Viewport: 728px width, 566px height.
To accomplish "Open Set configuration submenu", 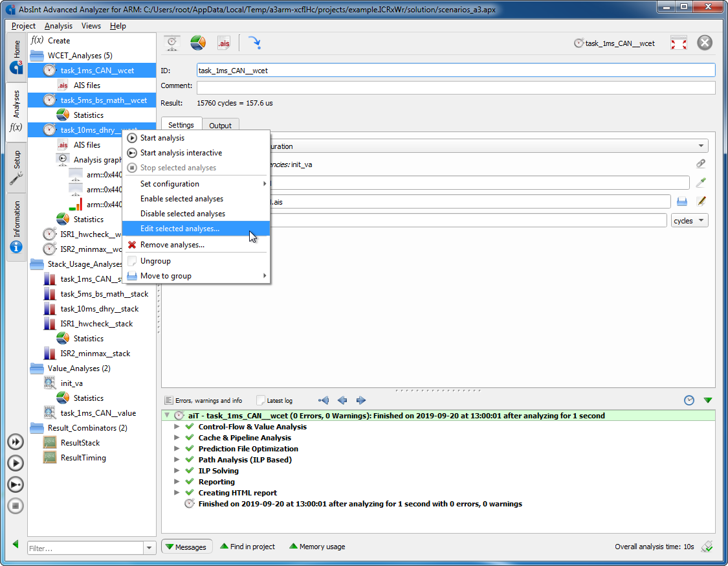I will 196,184.
